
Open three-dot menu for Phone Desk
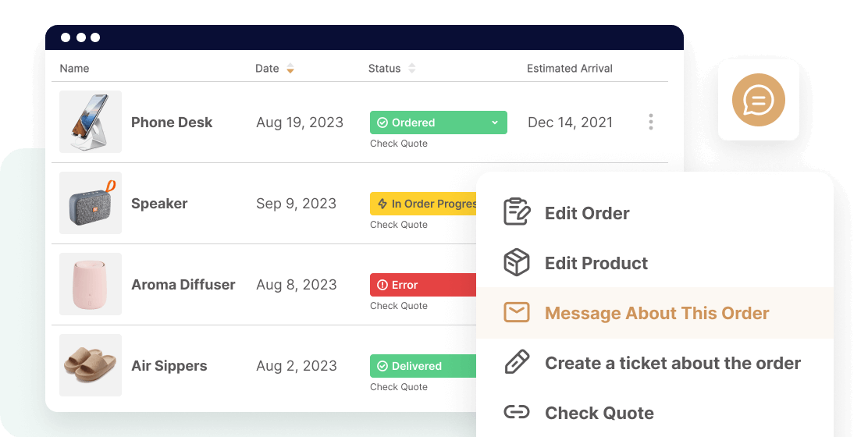pos(651,122)
